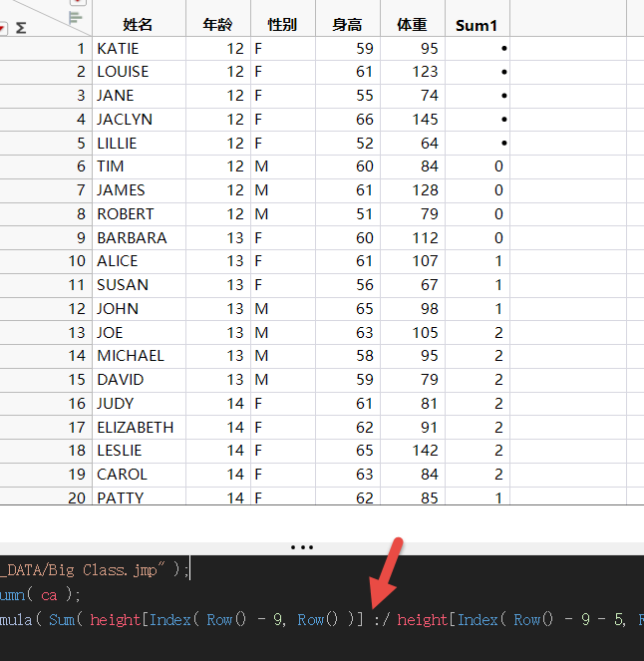
Task: Click first 'height' word in script line
Action: [115, 620]
